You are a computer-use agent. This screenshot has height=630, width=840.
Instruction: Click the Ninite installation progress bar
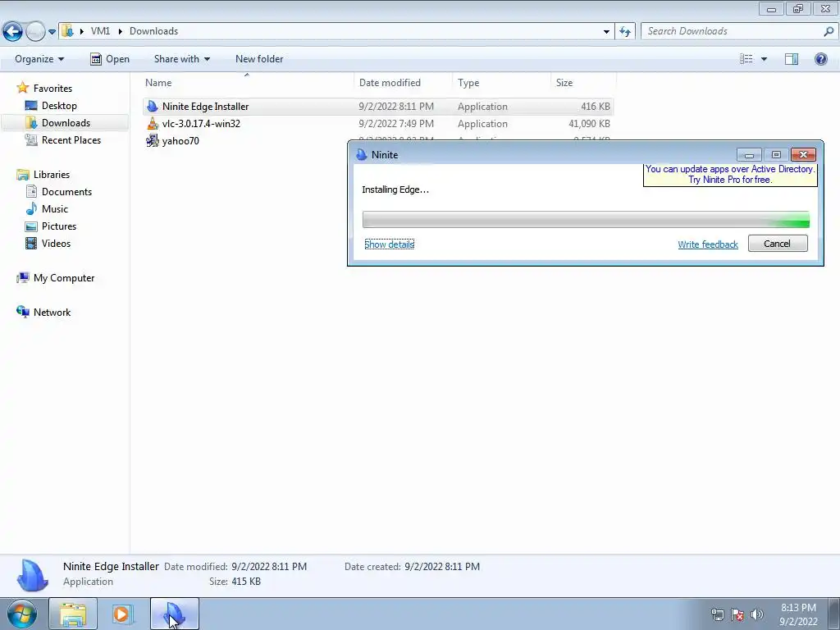(x=586, y=220)
